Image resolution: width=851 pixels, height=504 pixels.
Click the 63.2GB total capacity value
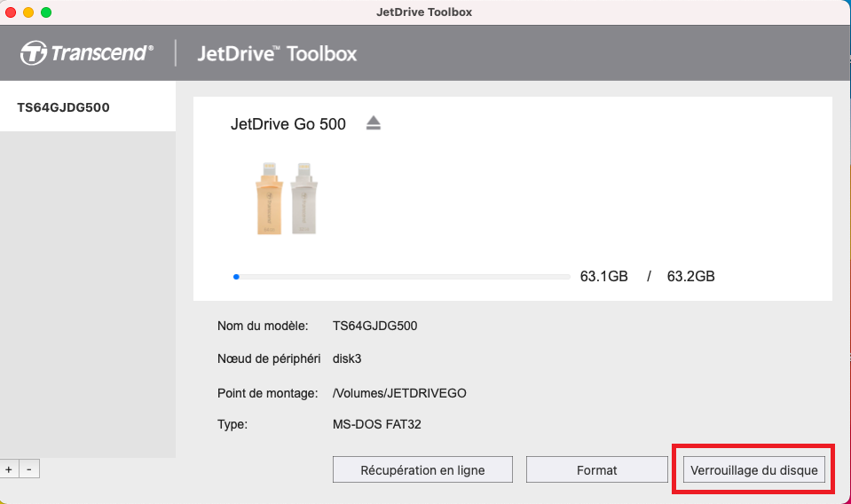point(690,276)
